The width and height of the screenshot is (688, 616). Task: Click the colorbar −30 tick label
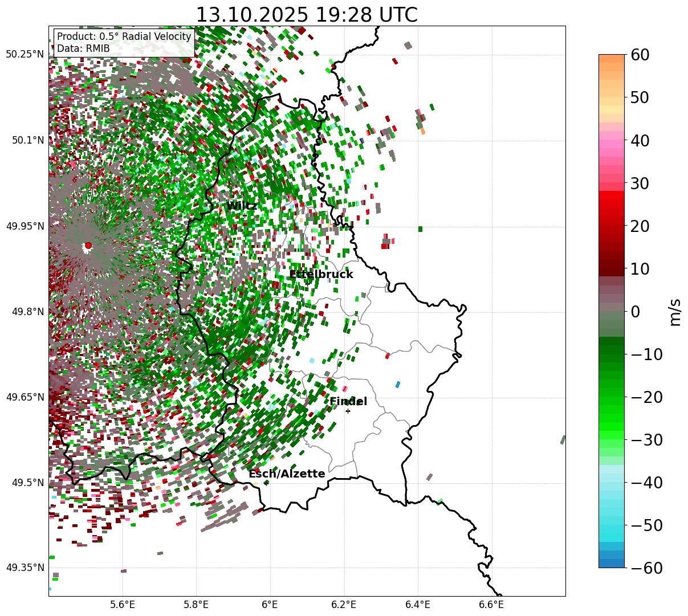pos(646,440)
